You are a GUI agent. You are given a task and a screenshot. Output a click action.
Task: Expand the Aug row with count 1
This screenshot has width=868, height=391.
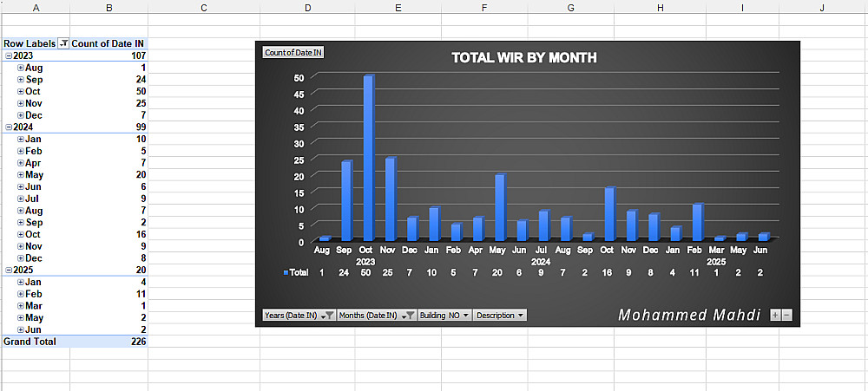(21, 68)
